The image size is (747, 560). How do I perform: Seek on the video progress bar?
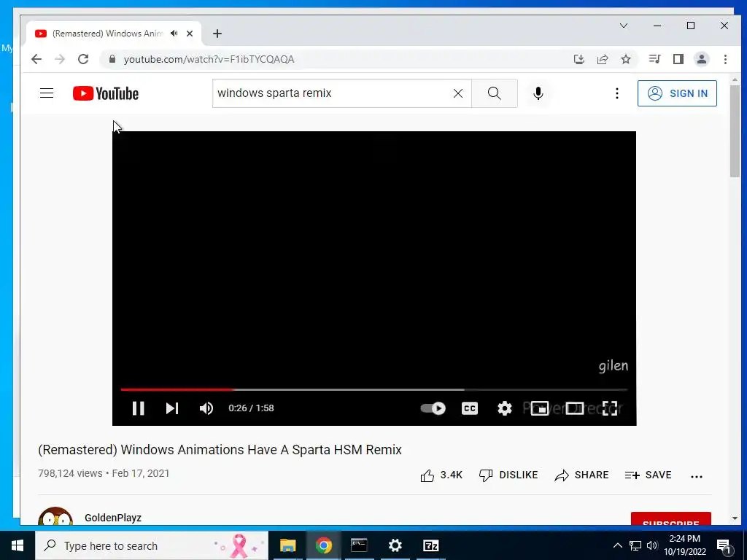(x=374, y=389)
